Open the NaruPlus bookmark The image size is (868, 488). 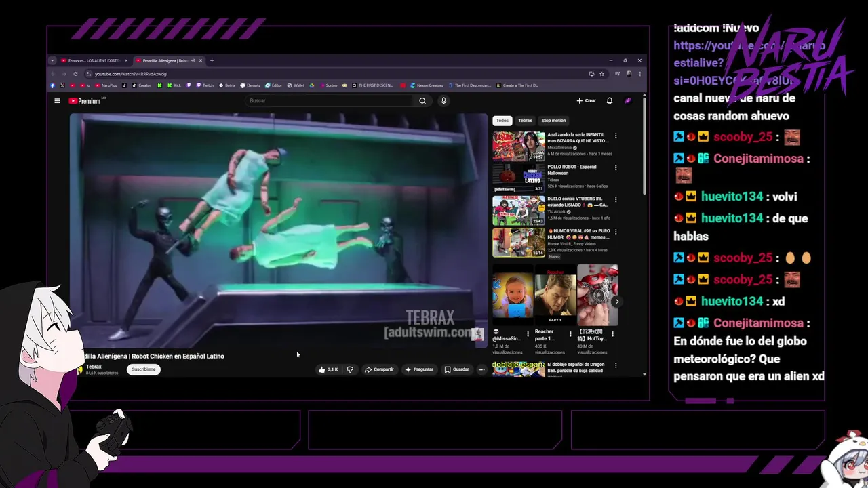106,85
